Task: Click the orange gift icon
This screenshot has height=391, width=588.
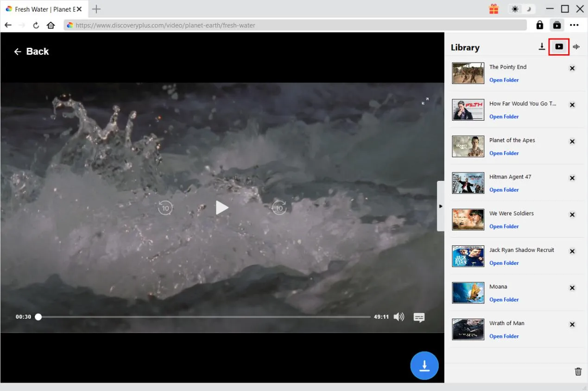Action: (x=493, y=9)
